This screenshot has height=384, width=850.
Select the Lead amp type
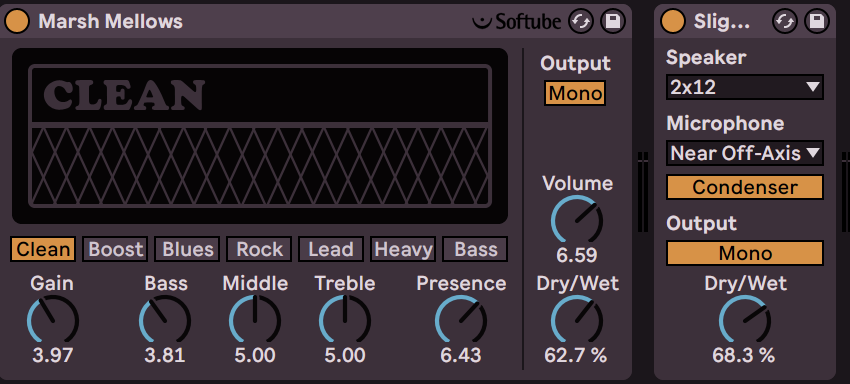[x=331, y=249]
